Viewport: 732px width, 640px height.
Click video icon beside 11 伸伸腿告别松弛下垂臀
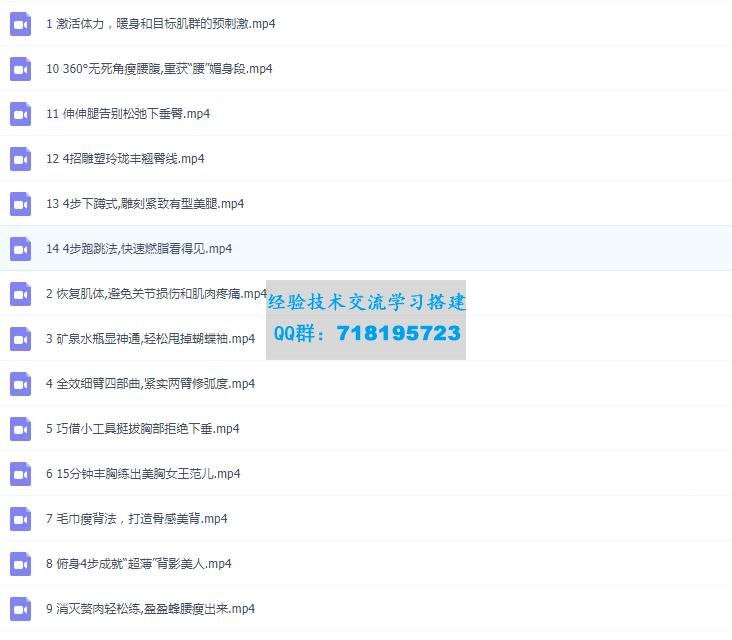(x=21, y=114)
